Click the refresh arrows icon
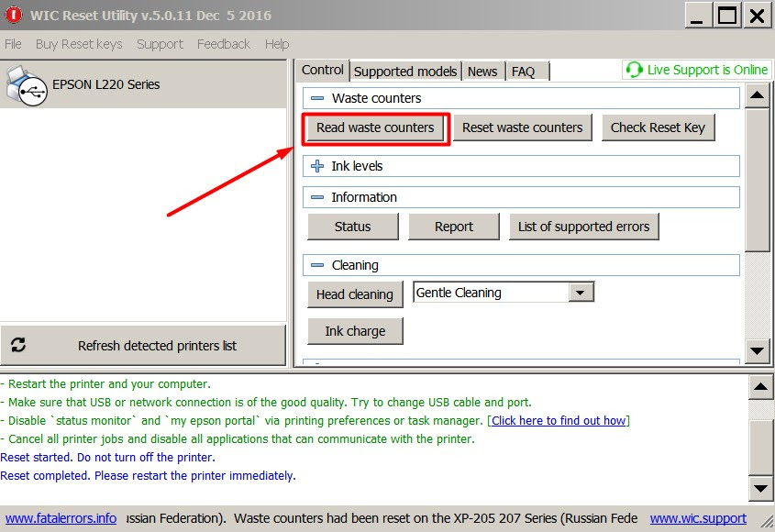 (x=18, y=345)
